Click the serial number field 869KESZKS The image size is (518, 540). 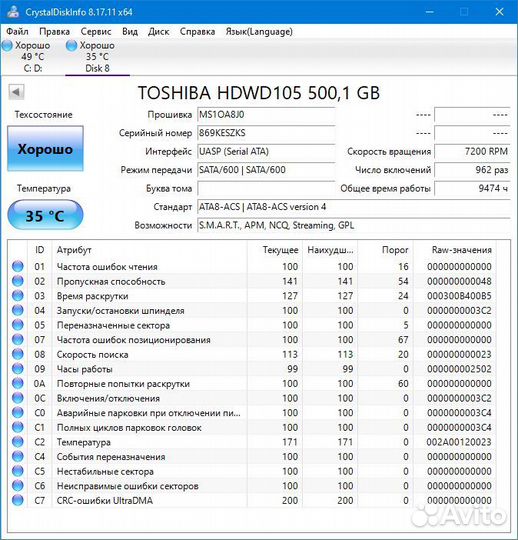tap(266, 133)
